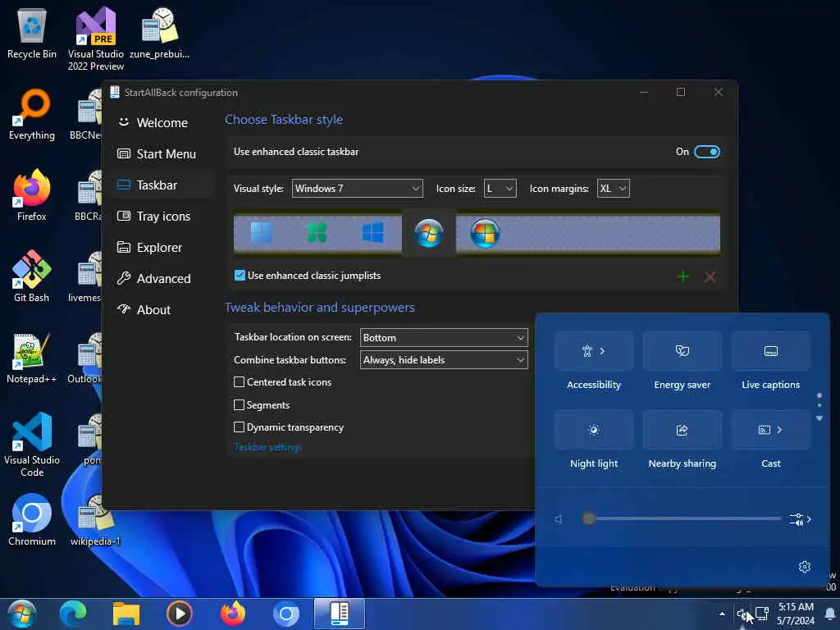Switch to Welcome section
Viewport: 840px width, 630px height.
(x=162, y=123)
